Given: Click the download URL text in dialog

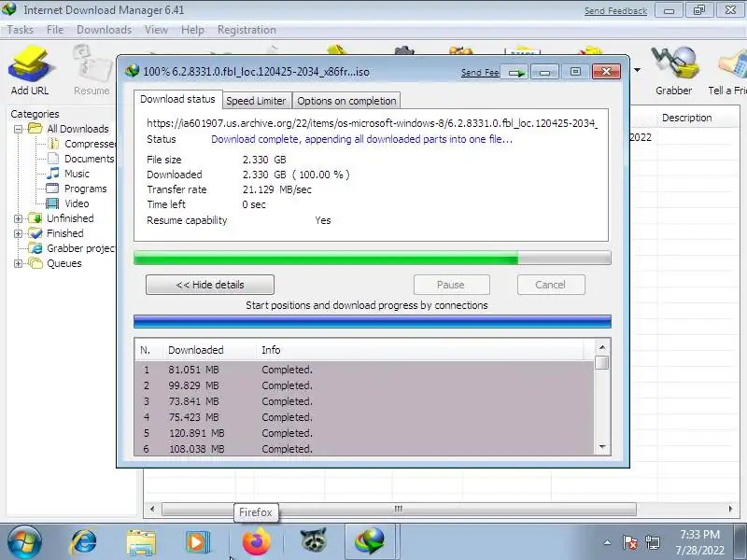Looking at the screenshot, I should click(372, 123).
